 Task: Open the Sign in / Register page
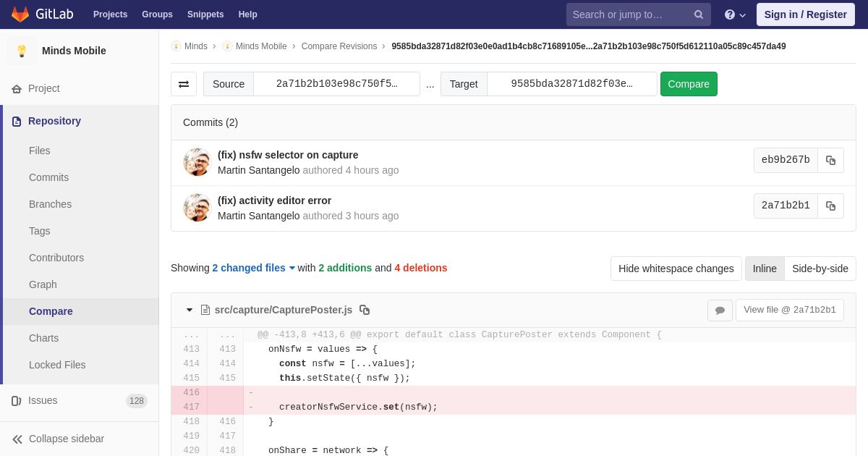tap(805, 14)
